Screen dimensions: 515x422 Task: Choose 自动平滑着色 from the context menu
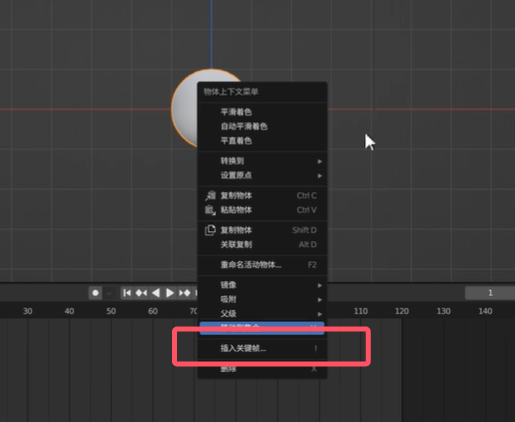[x=262, y=126]
